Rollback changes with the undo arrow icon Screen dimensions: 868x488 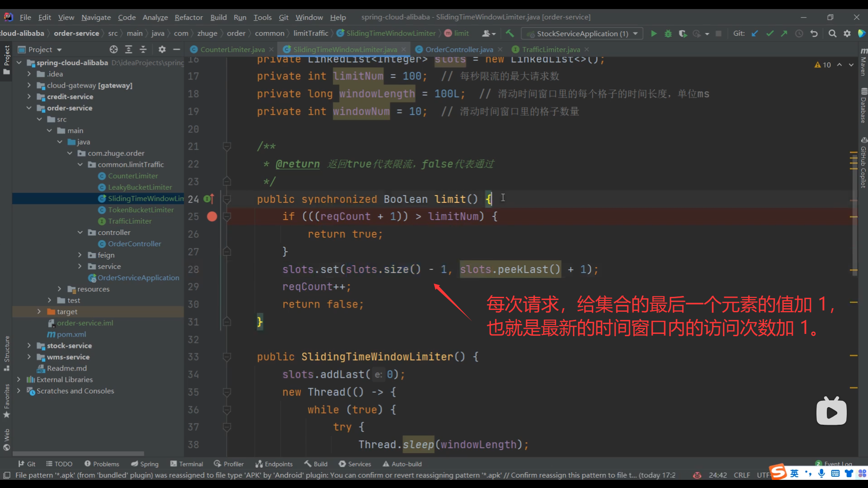(x=814, y=33)
